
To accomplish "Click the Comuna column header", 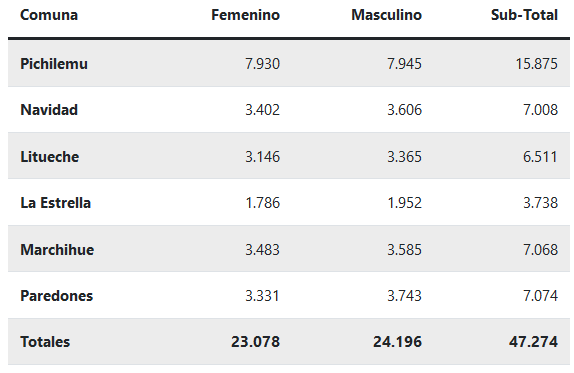I will click(x=49, y=15).
